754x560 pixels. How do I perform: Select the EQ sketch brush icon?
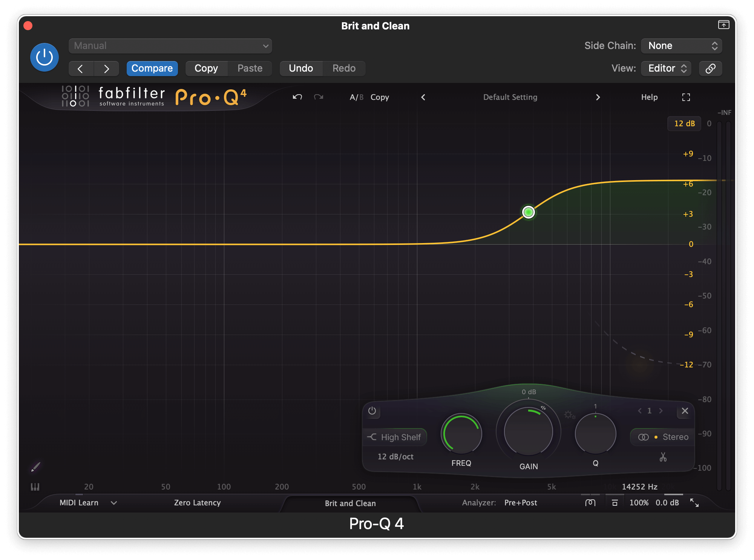[x=35, y=467]
